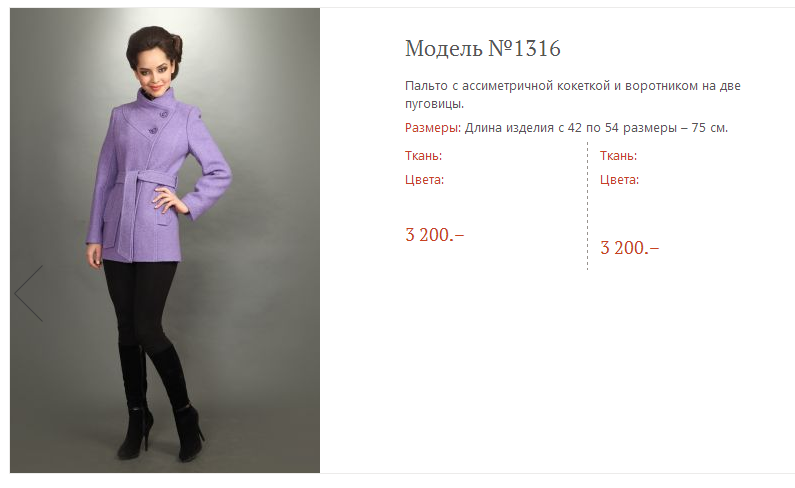Click the Длина изделия size text
The height and width of the screenshot is (488, 795).
click(x=596, y=128)
